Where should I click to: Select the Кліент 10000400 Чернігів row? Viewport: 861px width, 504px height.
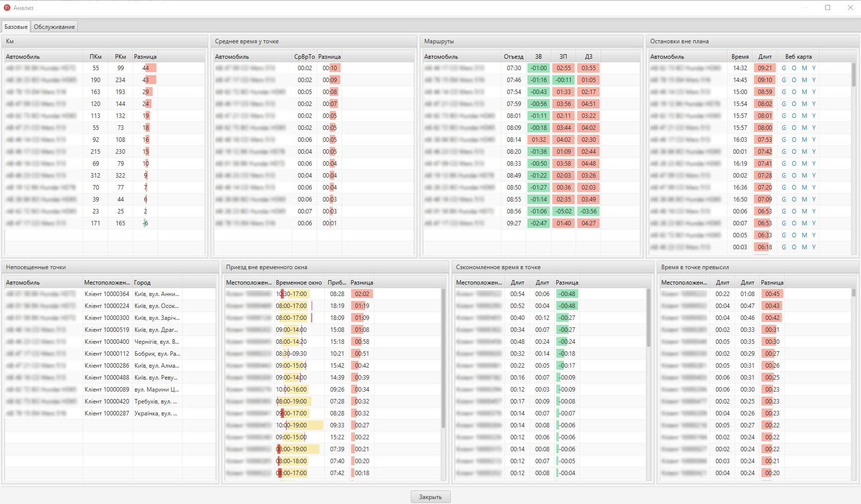tap(107, 342)
